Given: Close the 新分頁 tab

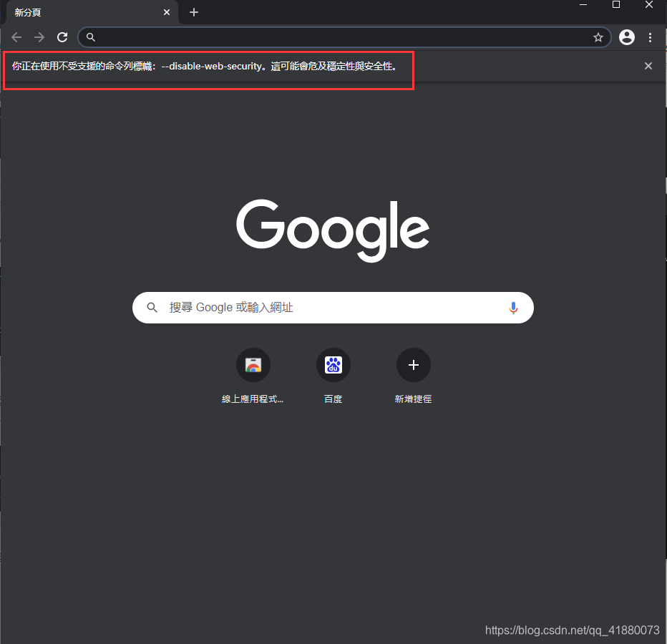Looking at the screenshot, I should [x=167, y=12].
